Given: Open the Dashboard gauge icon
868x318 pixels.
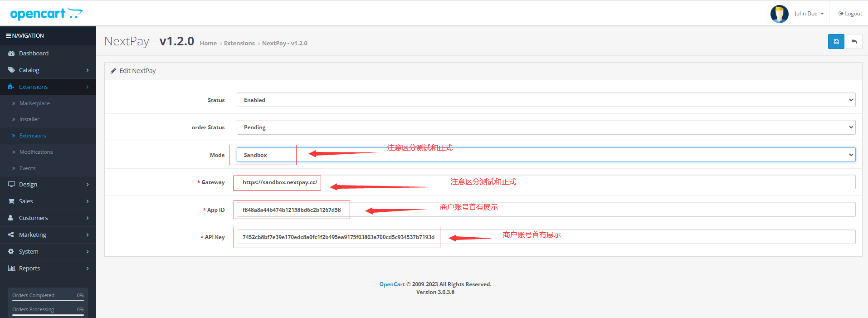Looking at the screenshot, I should (x=11, y=54).
